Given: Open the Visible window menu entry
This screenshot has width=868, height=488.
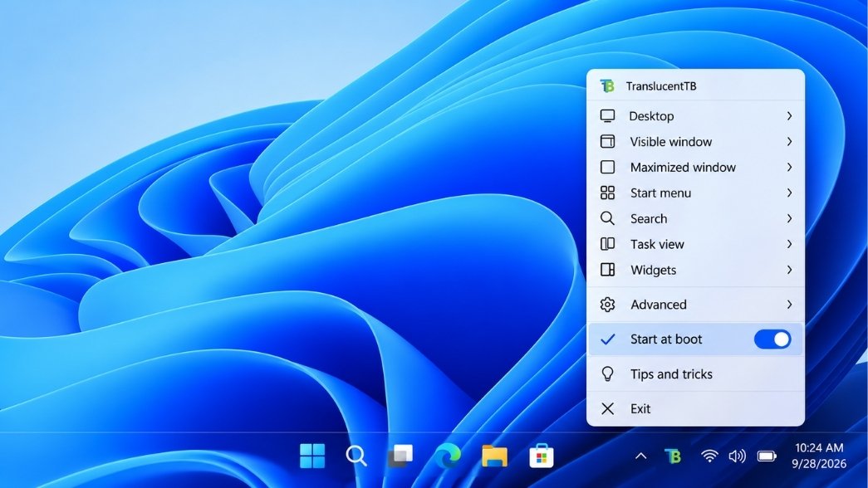Looking at the screenshot, I should click(695, 142).
